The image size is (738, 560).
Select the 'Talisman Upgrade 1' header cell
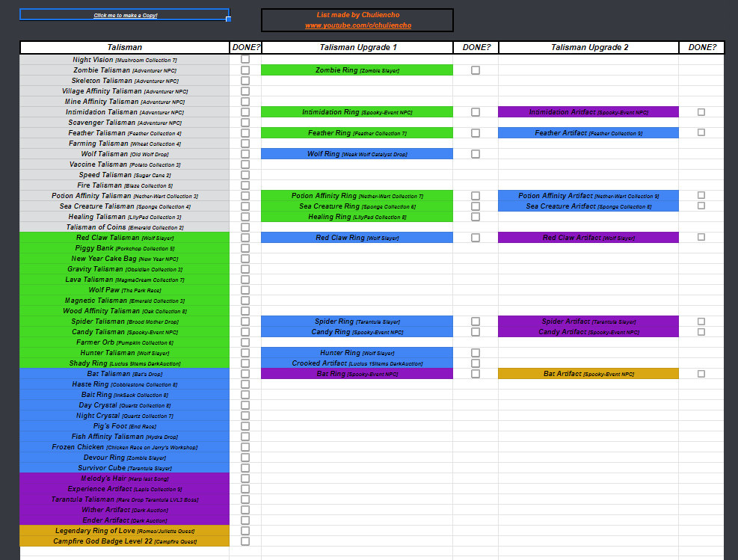pos(357,47)
